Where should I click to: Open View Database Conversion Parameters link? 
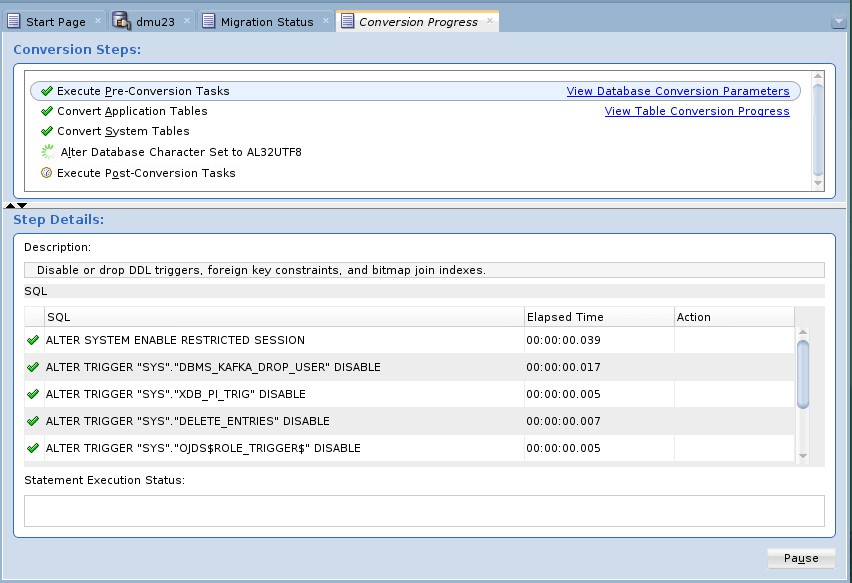pos(678,91)
